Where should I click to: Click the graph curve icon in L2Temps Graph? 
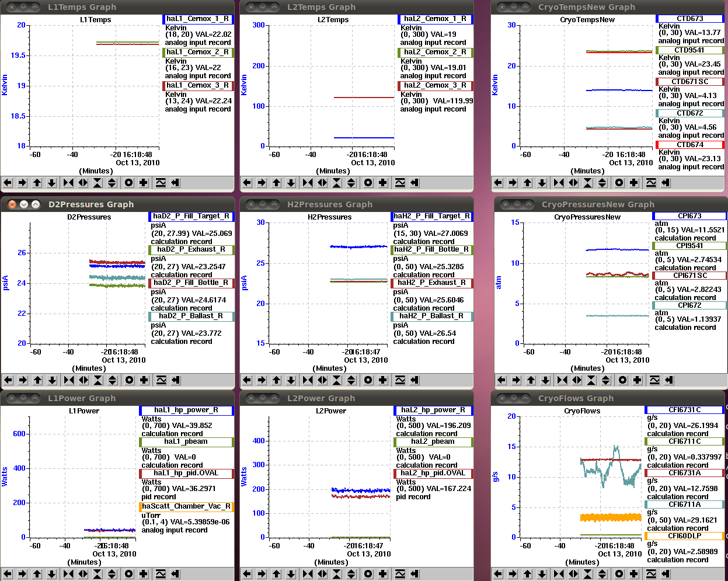400,183
